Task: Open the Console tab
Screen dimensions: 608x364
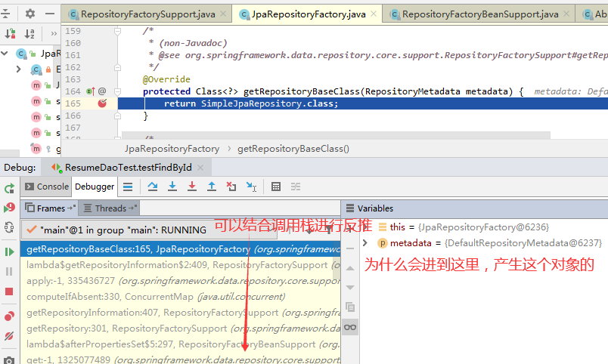Action: click(47, 187)
